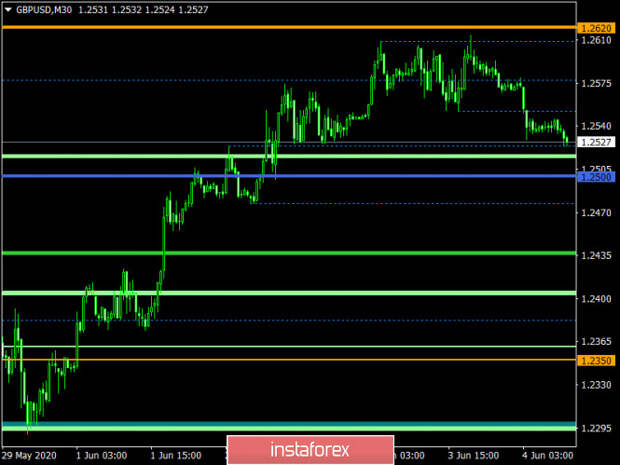Select the orange horizontal line at 1.2620
Viewport: 620px width, 465px height.
point(289,27)
